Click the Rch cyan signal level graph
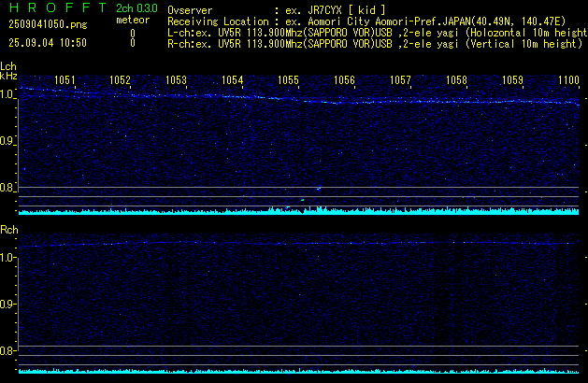Viewport: 588px width, 383px height. (x=298, y=371)
